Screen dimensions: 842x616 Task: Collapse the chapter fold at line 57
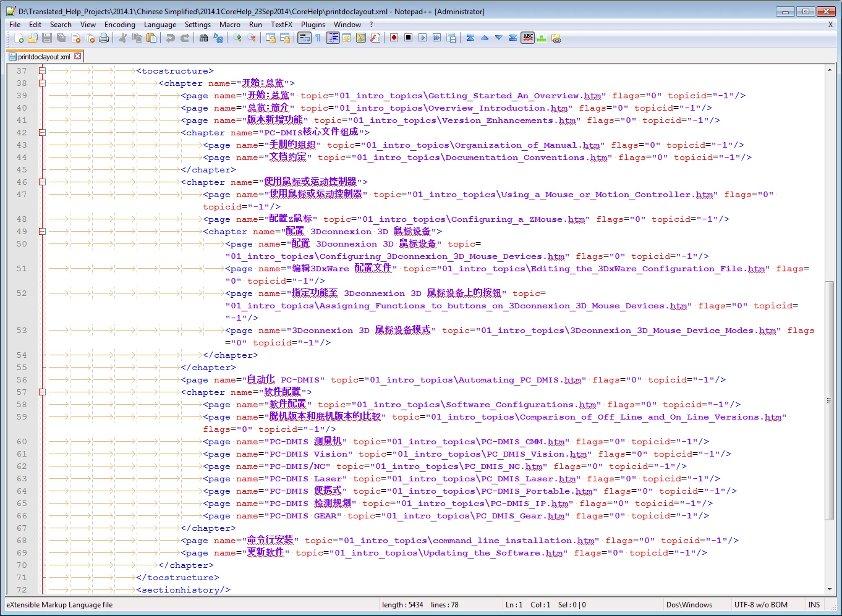pyautogui.click(x=42, y=392)
